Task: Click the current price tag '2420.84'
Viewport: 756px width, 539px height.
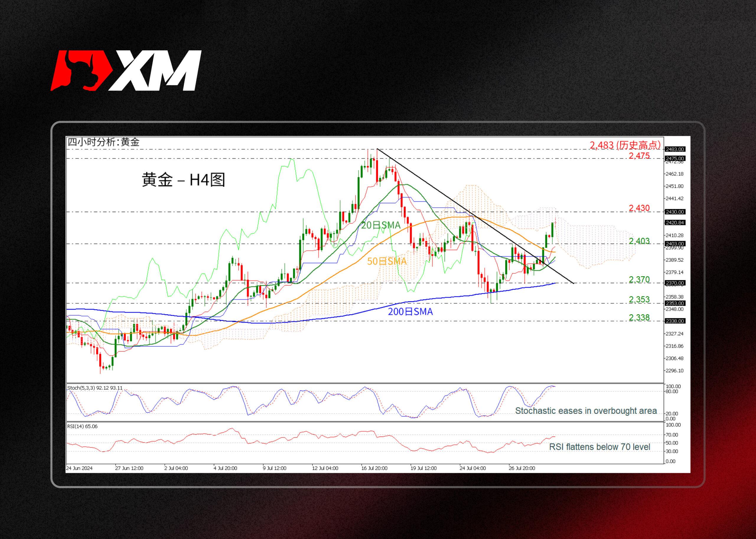Action: point(675,223)
